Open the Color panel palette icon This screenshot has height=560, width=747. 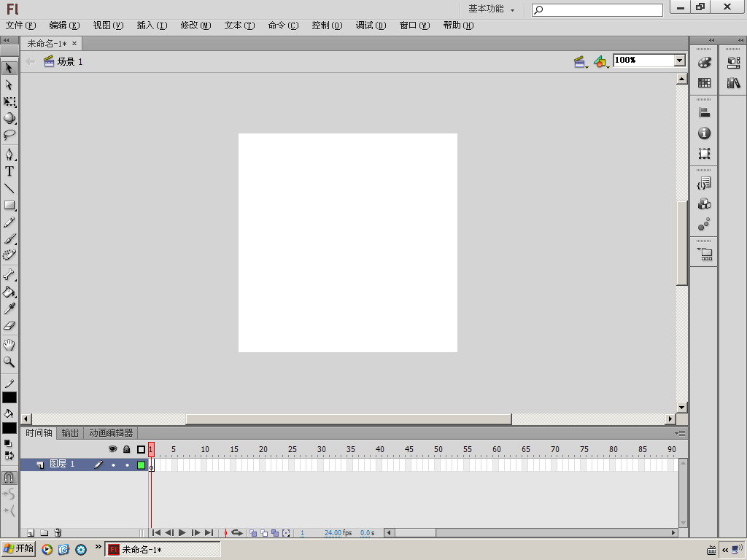tap(704, 63)
